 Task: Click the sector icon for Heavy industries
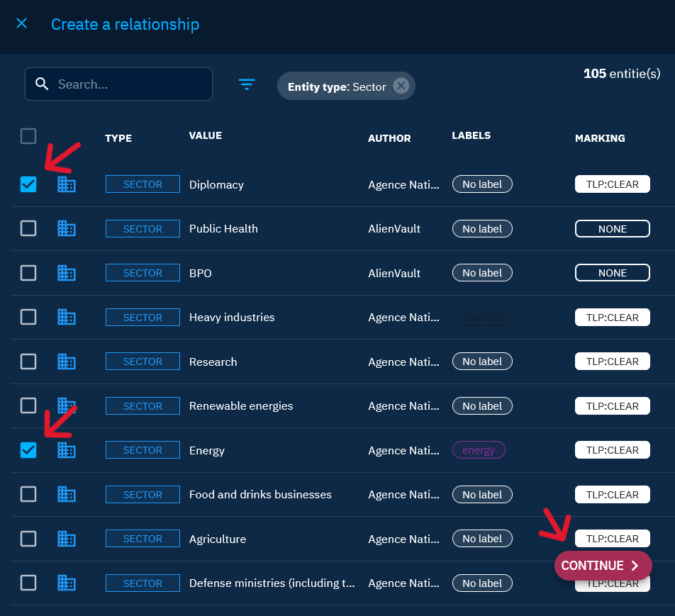pyautogui.click(x=67, y=317)
